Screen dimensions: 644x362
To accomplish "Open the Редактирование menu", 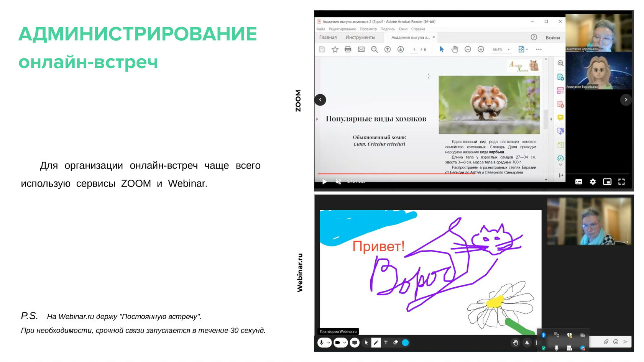I will [342, 29].
